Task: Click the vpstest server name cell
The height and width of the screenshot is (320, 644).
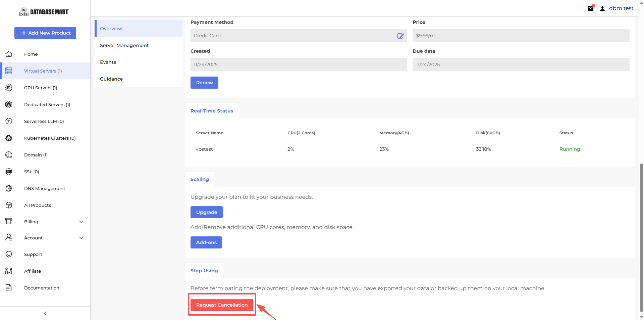Action: point(204,149)
